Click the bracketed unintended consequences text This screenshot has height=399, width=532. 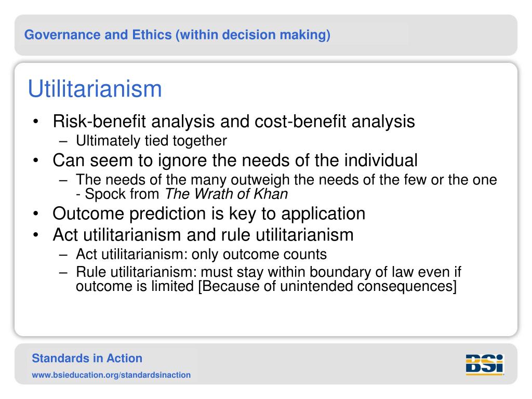(327, 286)
